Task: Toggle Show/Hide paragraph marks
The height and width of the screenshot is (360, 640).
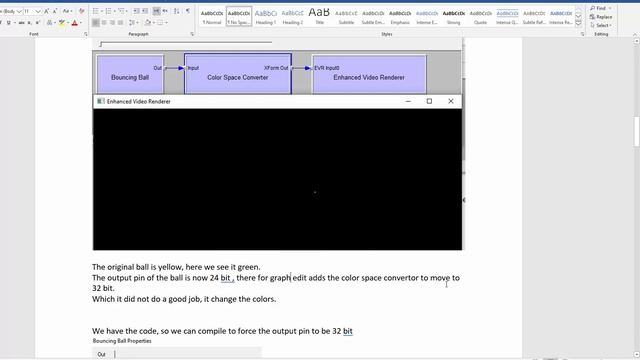Action: tap(188, 11)
